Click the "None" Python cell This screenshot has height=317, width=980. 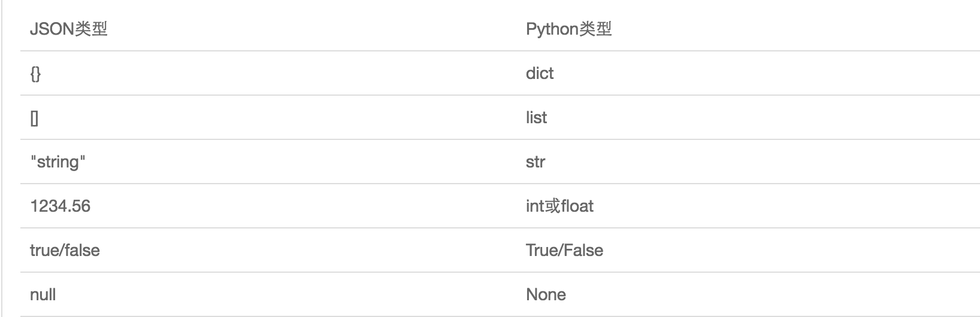[x=546, y=294]
